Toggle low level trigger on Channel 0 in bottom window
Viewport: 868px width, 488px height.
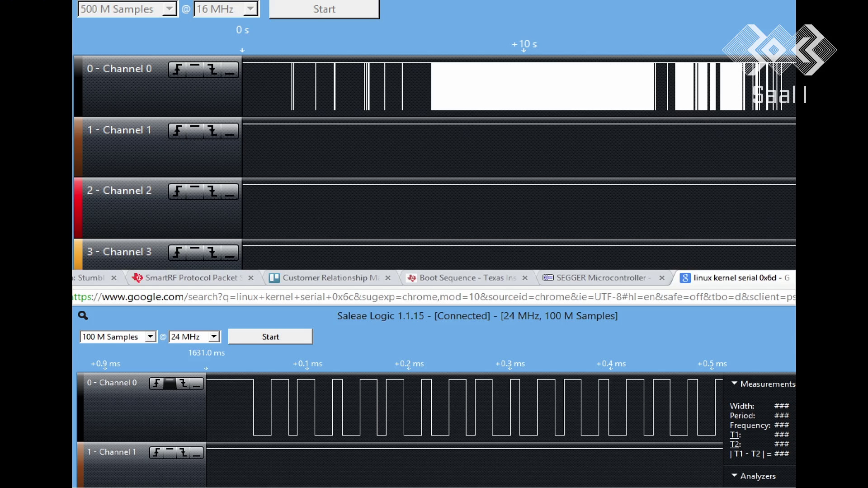coord(197,384)
